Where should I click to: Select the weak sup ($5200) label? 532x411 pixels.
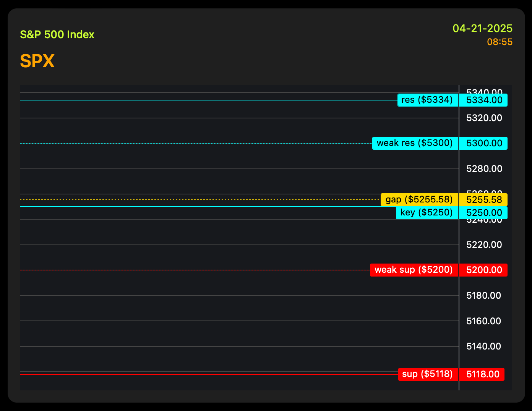tap(414, 270)
